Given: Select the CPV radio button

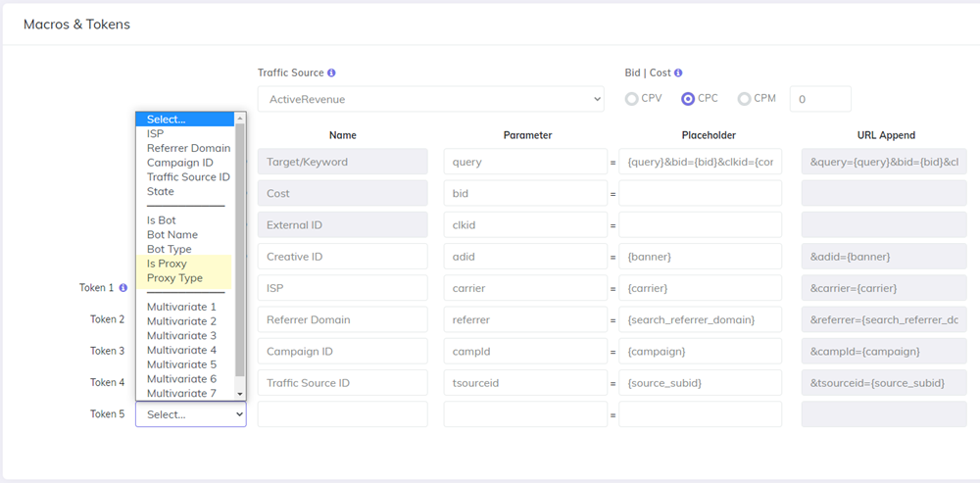Looking at the screenshot, I should point(632,99).
